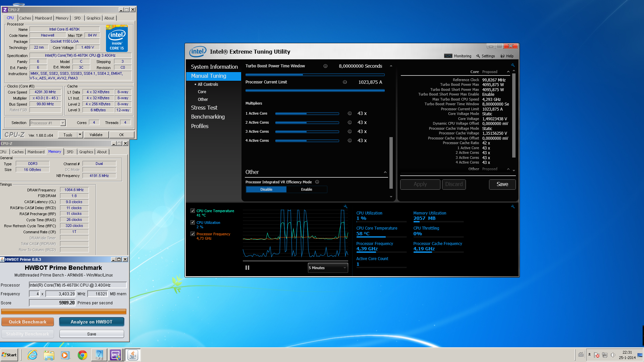This screenshot has width=644, height=362.
Task: Open Profiles in XTU sidebar
Action: point(200,126)
